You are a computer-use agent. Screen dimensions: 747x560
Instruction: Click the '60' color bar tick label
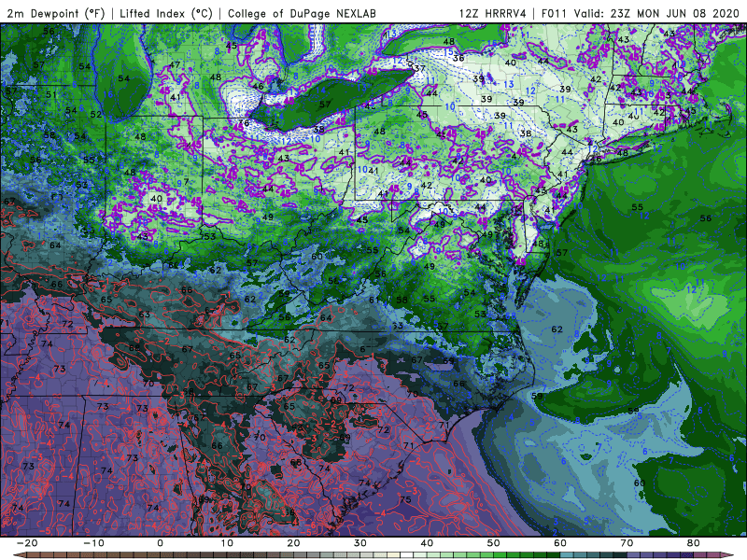tap(560, 543)
